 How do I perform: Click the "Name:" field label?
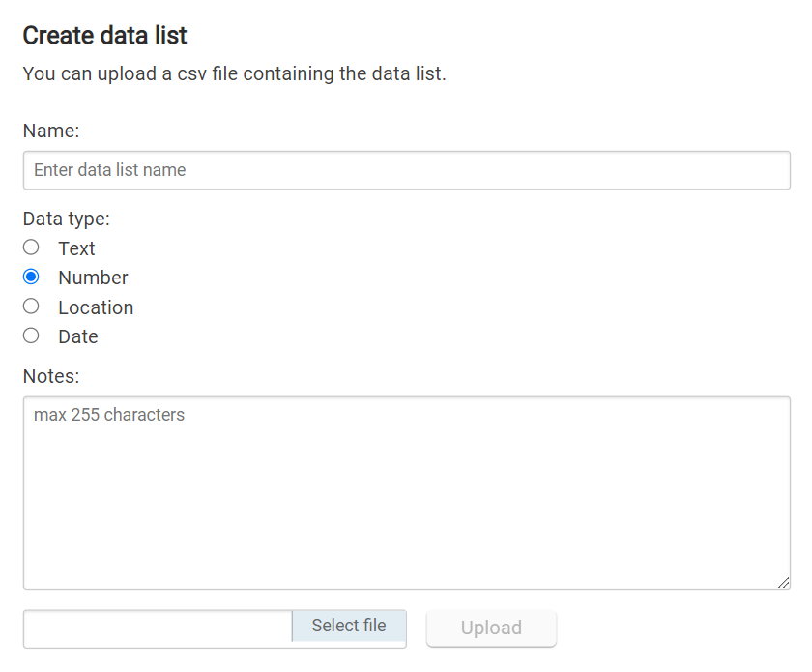[51, 131]
